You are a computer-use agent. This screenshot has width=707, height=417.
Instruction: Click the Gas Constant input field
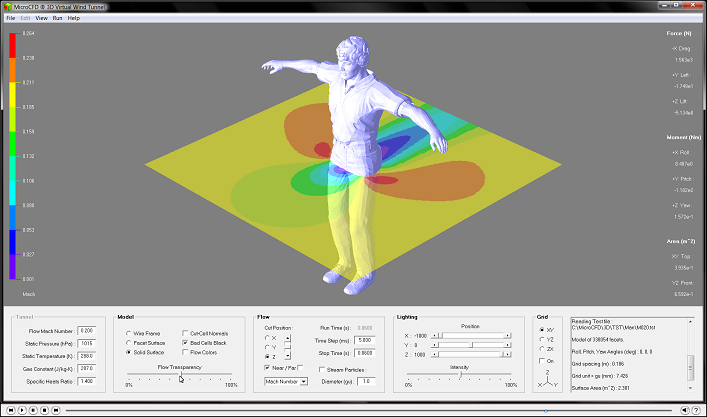point(86,369)
